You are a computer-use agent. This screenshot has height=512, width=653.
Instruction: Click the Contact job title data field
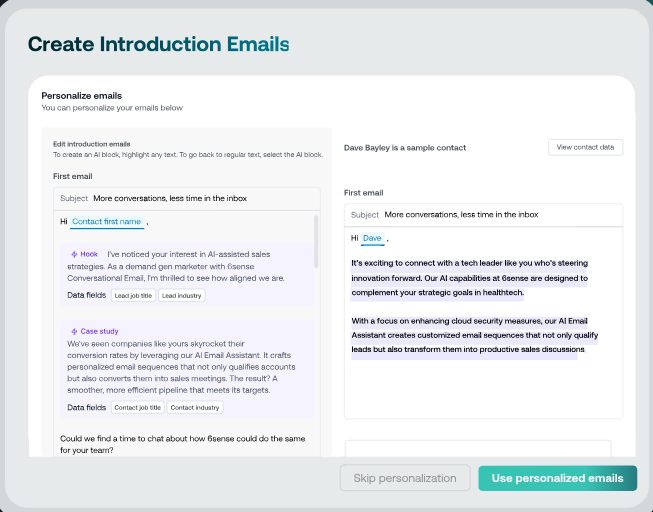coord(137,407)
